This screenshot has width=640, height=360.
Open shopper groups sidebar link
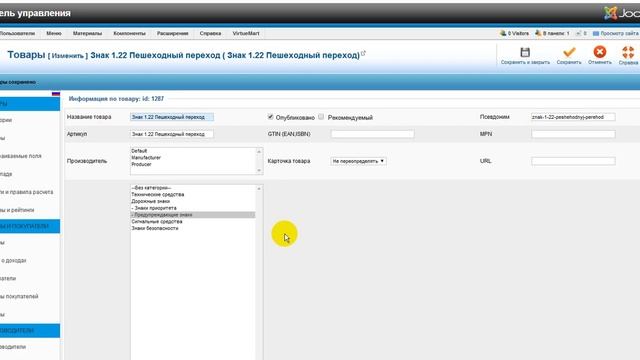[x=19, y=296]
